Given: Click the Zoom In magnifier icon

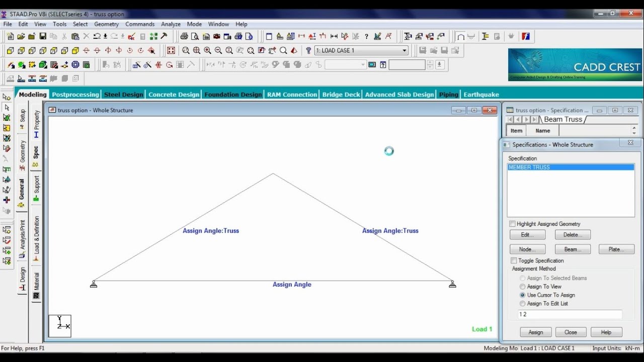Looking at the screenshot, I should [x=207, y=50].
